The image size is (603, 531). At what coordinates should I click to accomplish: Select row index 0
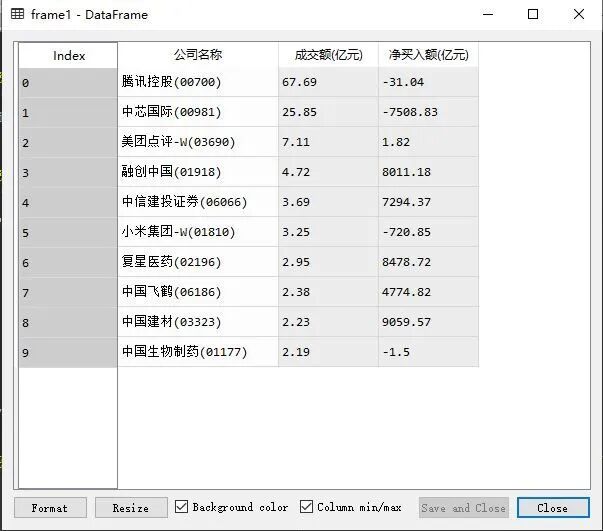[68, 83]
